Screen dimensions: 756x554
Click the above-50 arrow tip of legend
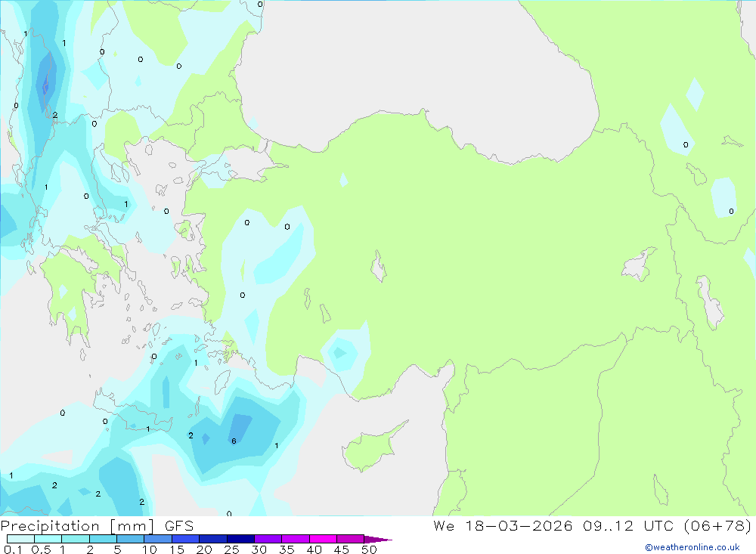379,540
